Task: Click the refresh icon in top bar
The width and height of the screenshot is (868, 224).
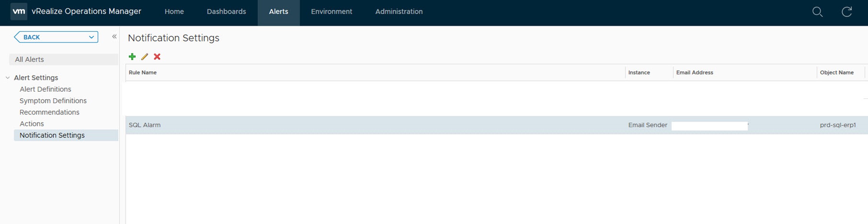Action: click(x=847, y=12)
